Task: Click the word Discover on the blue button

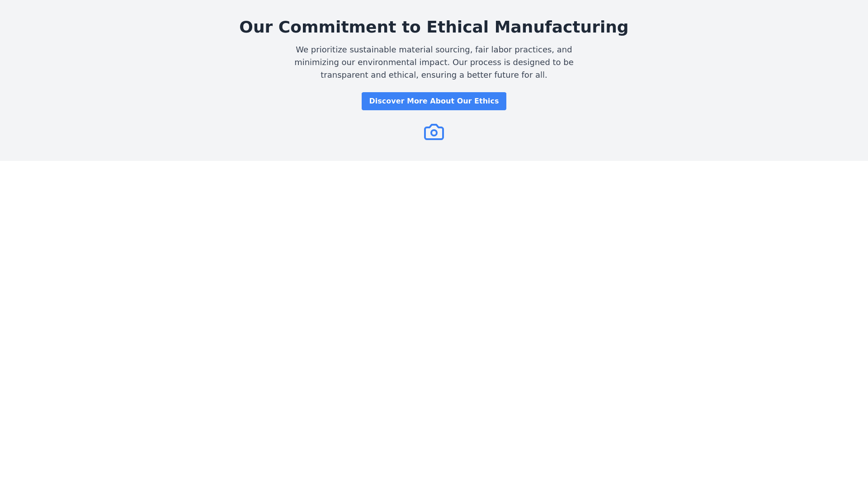Action: tap(386, 101)
